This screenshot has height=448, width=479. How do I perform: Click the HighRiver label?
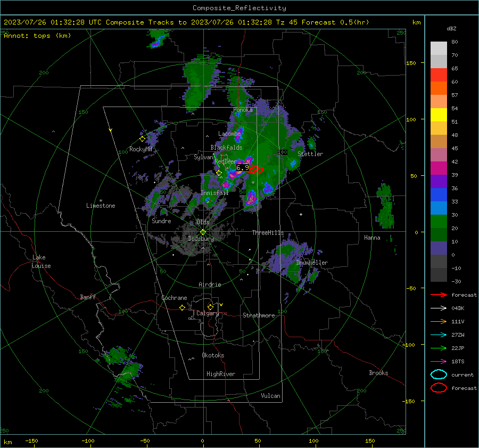(221, 374)
